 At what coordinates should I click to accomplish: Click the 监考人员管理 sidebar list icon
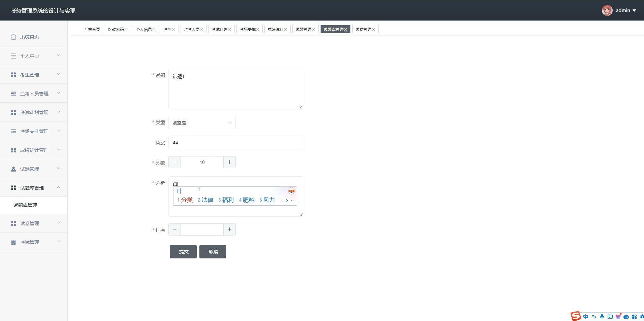coord(13,94)
